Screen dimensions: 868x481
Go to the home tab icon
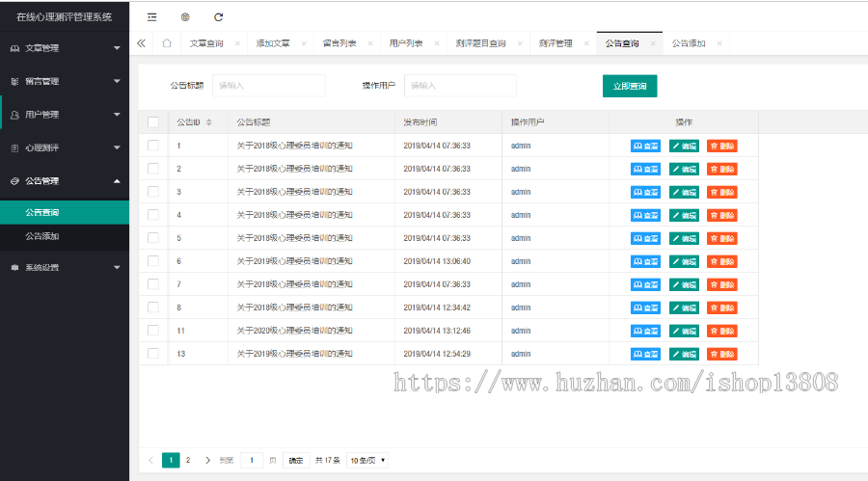click(x=167, y=43)
